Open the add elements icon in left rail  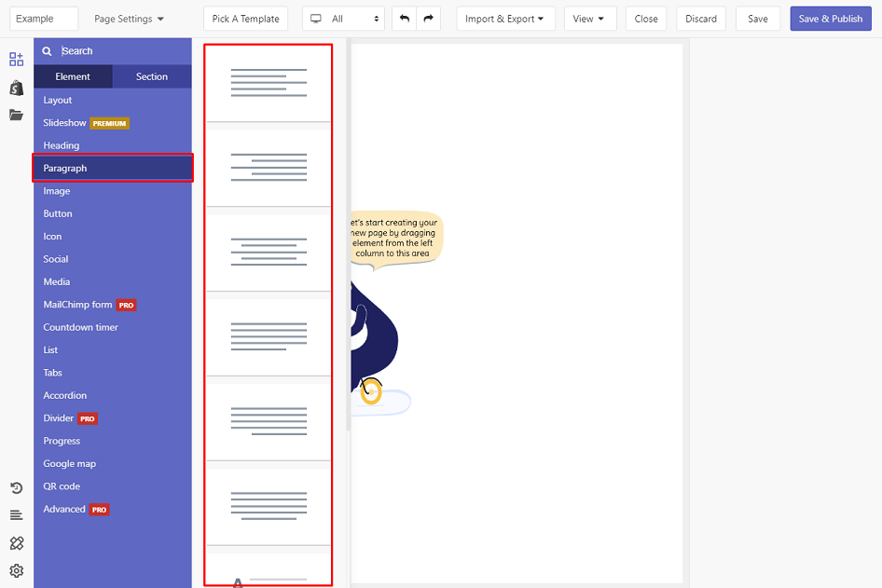pos(16,59)
